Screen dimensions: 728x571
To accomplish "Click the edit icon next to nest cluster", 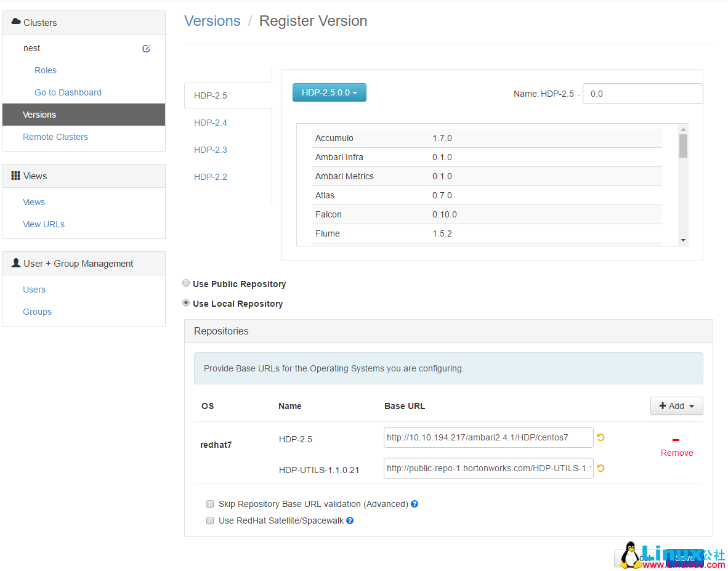I will (147, 49).
